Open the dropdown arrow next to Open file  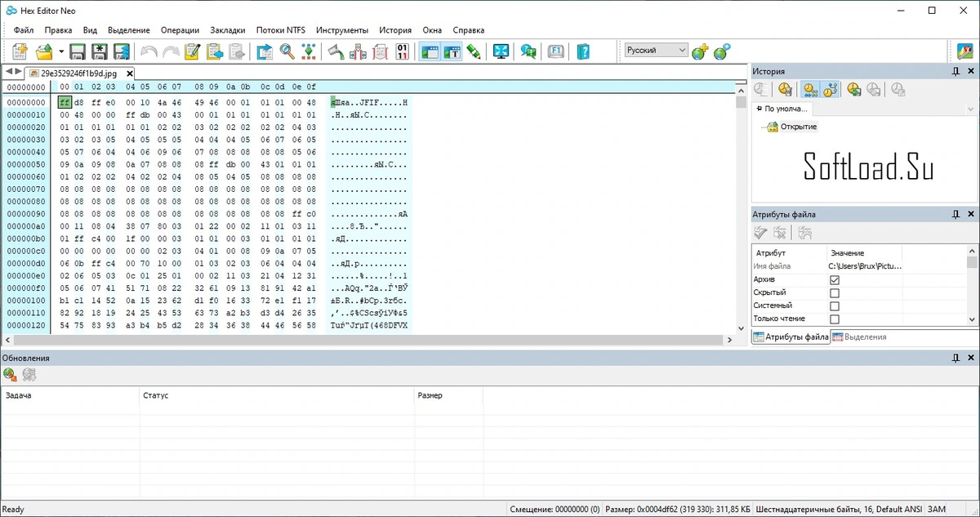click(x=61, y=51)
